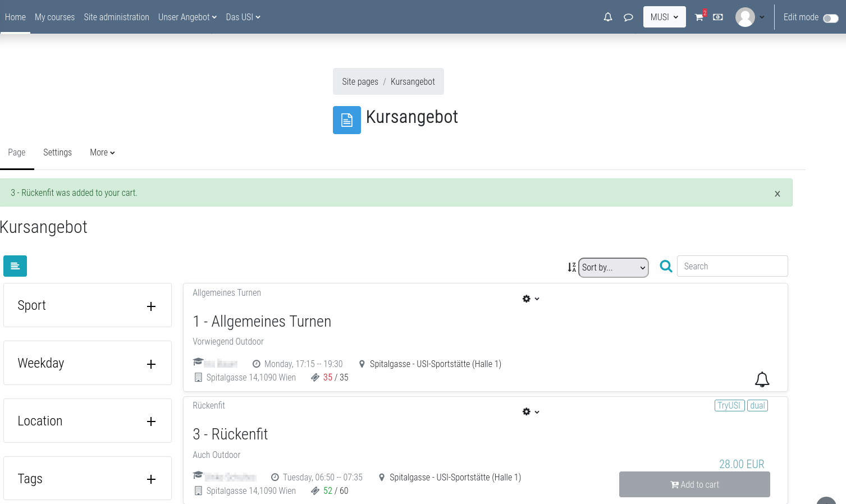The height and width of the screenshot is (504, 846).
Task: Click Kursangebot breadcrumb link
Action: tap(413, 82)
